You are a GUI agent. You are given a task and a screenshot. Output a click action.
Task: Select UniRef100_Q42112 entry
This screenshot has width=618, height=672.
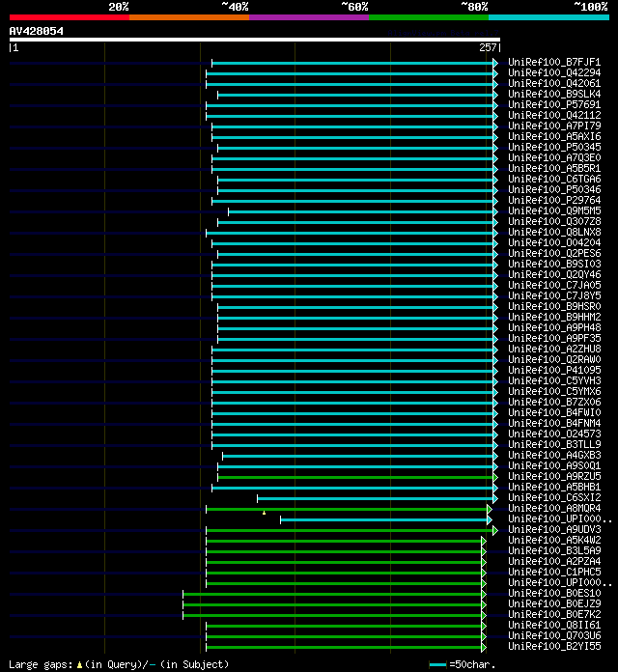pyautogui.click(x=554, y=115)
